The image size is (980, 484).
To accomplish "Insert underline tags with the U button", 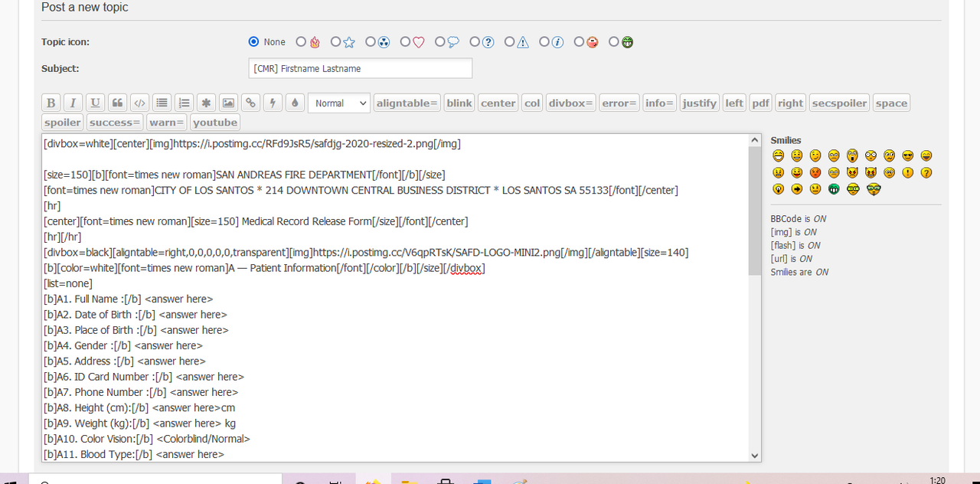I will point(95,103).
